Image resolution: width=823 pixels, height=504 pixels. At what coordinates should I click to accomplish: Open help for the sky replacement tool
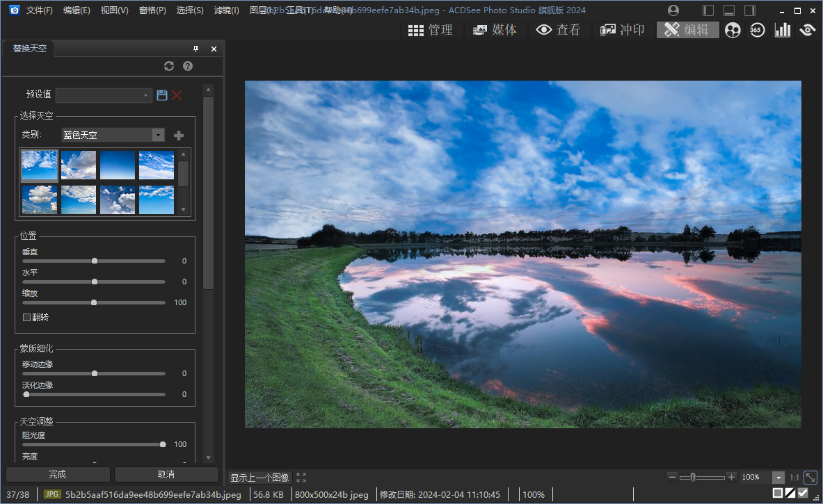point(187,66)
